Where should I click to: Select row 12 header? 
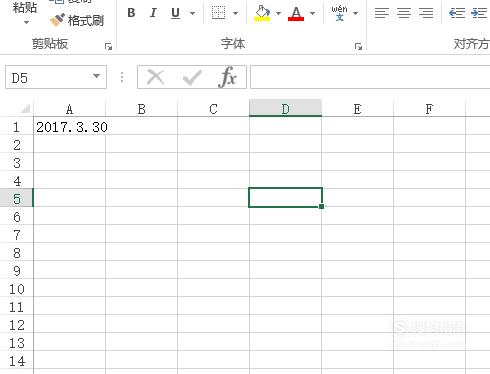(16, 325)
